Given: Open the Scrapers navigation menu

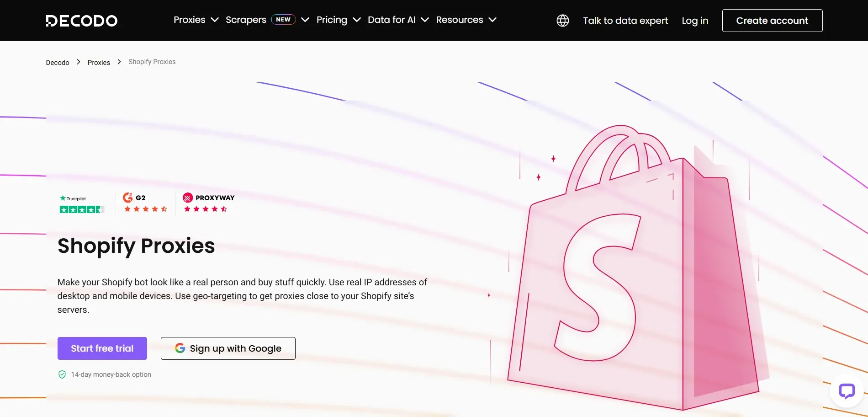Looking at the screenshot, I should point(246,20).
